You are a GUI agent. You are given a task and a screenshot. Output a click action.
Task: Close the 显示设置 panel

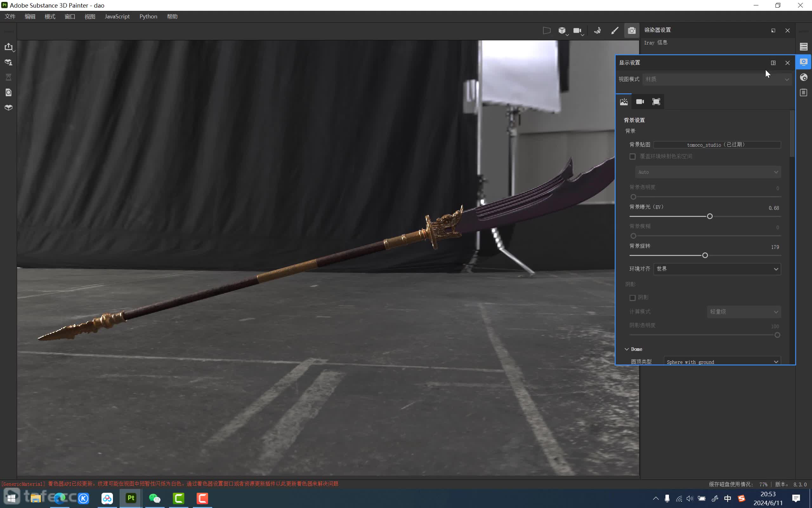pyautogui.click(x=788, y=63)
